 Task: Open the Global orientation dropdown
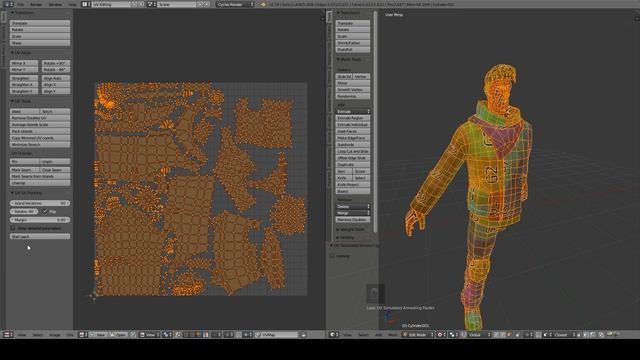click(478, 335)
